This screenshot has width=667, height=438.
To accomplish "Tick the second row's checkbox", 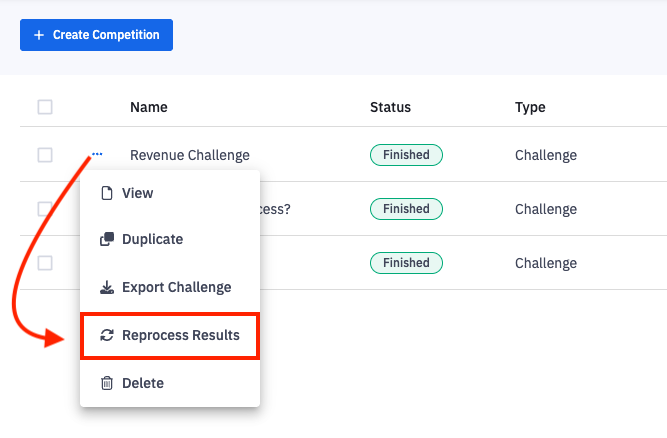I will [x=45, y=209].
